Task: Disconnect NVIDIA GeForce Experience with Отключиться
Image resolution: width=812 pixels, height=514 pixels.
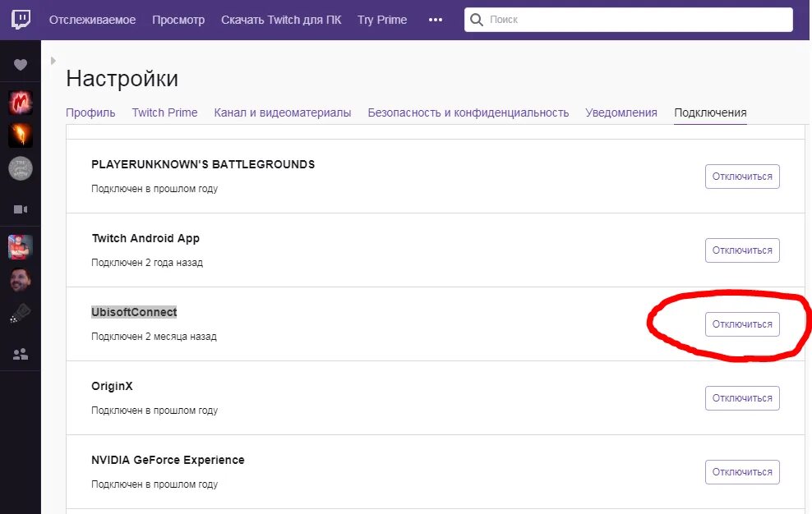Action: point(742,472)
